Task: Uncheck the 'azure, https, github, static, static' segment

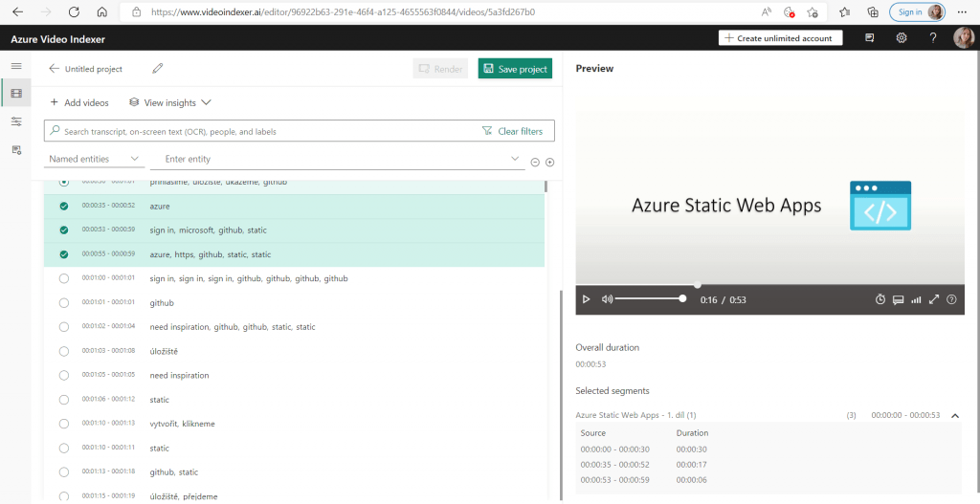Action: (64, 254)
